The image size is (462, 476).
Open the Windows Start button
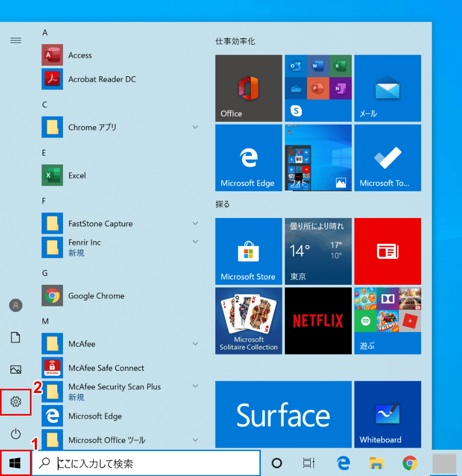15,463
